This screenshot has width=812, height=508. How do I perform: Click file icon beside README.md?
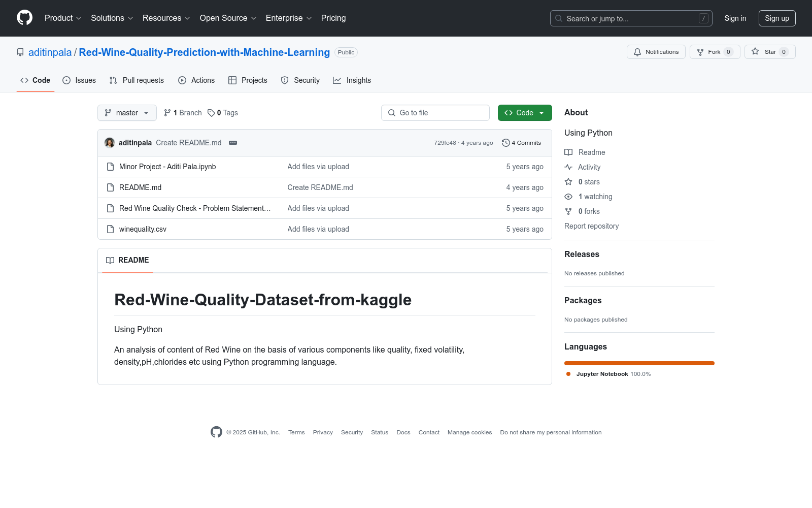[x=110, y=187]
